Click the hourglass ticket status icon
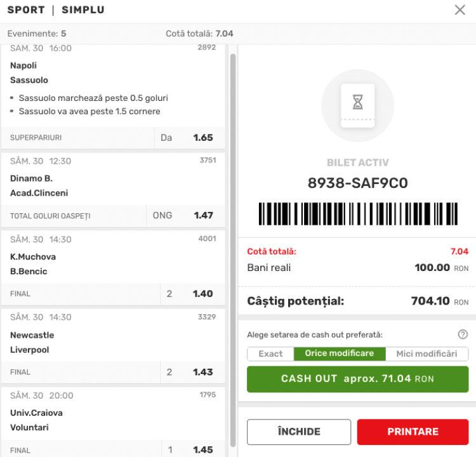 click(357, 102)
